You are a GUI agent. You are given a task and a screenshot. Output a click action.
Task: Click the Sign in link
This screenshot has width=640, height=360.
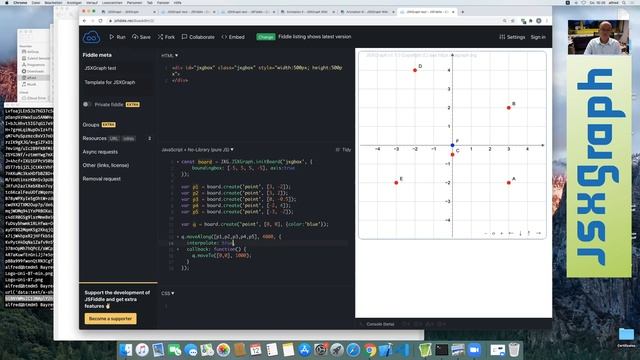538,37
